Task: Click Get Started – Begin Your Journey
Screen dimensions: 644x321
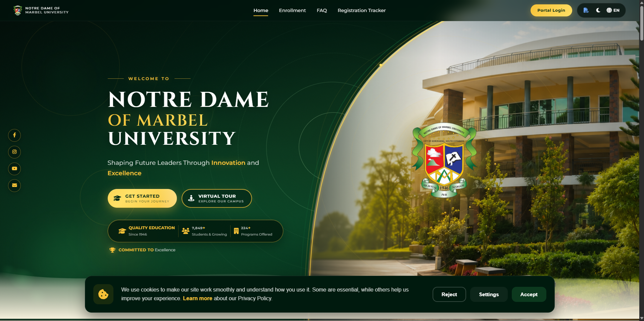Action: (x=142, y=198)
